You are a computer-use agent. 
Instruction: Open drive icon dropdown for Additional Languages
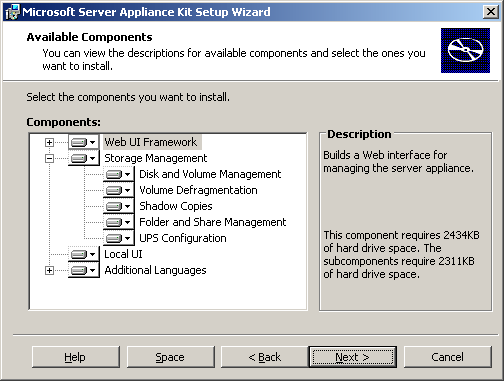click(x=84, y=270)
